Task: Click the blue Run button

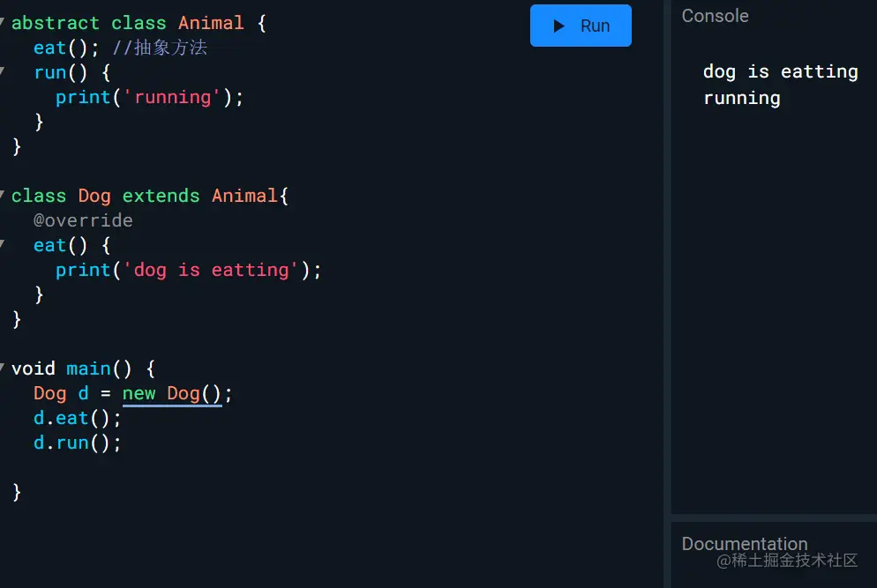Action: click(x=581, y=26)
